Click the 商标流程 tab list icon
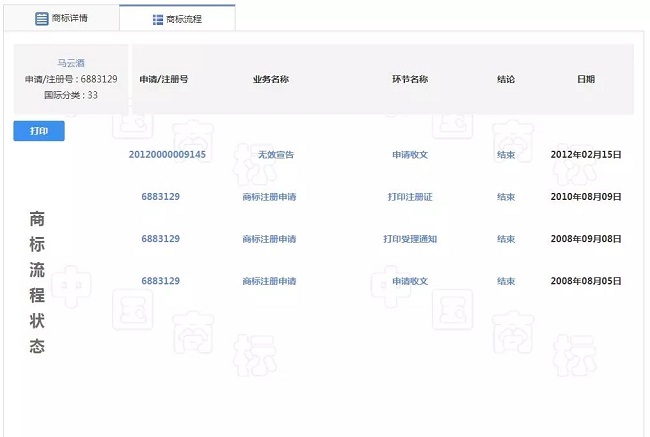Image resolution: width=650 pixels, height=437 pixels. [x=158, y=19]
